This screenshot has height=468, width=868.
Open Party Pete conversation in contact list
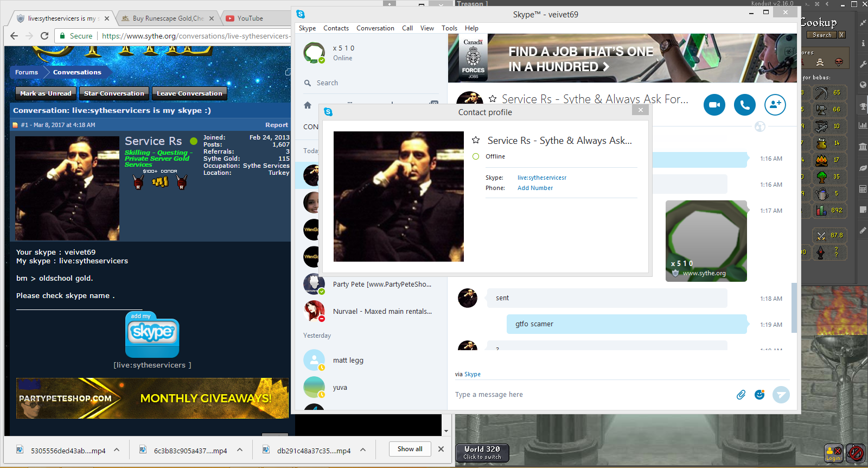[x=372, y=284]
